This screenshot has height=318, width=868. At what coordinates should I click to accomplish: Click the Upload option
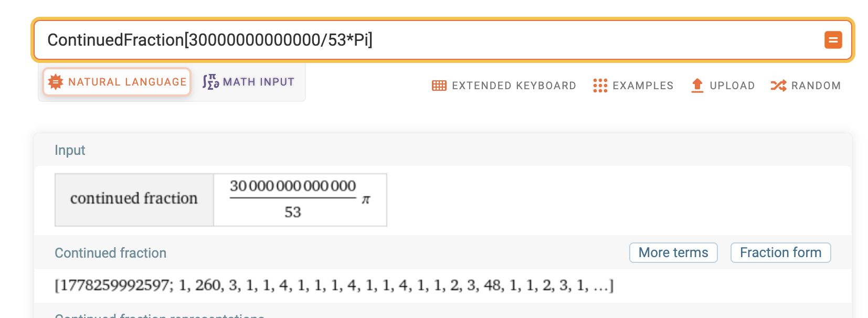pyautogui.click(x=723, y=86)
